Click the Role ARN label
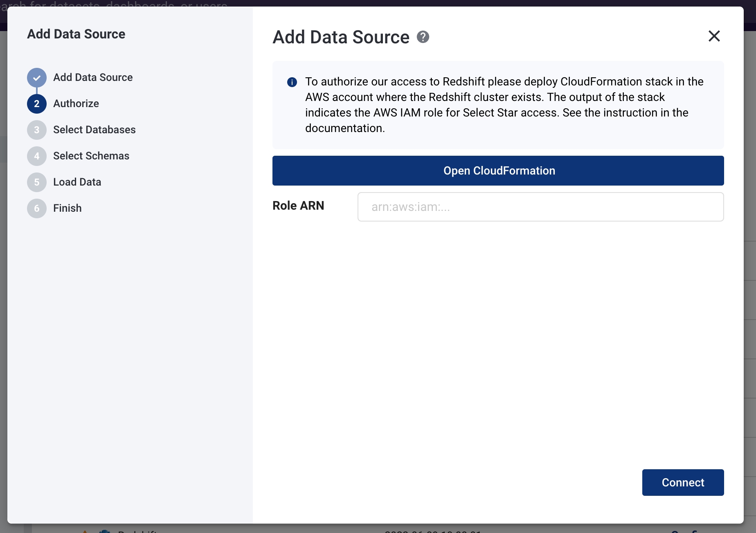This screenshot has width=756, height=533. point(298,206)
